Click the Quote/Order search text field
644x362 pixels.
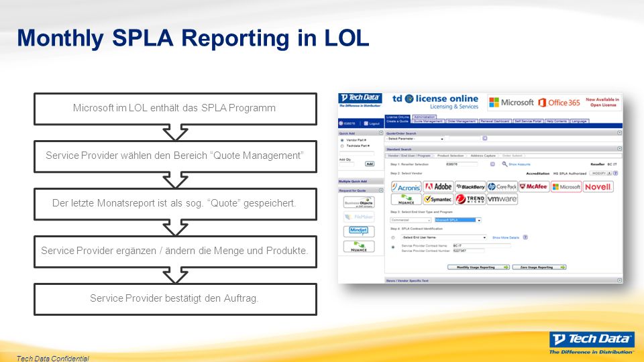464,139
